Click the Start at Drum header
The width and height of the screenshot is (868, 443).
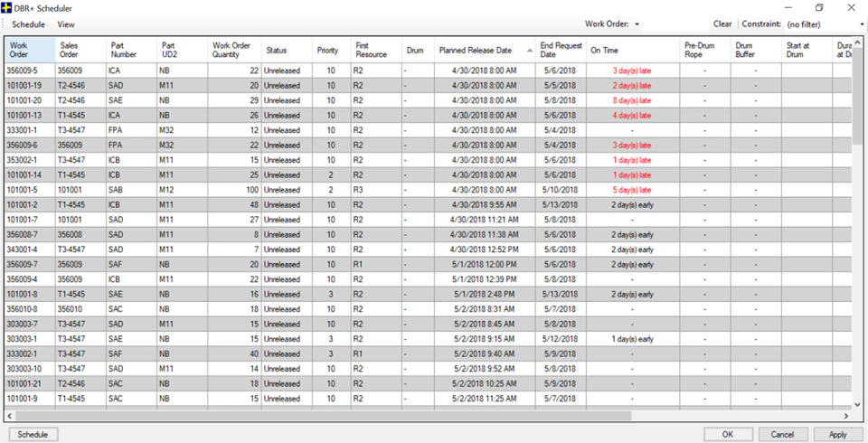(x=807, y=50)
